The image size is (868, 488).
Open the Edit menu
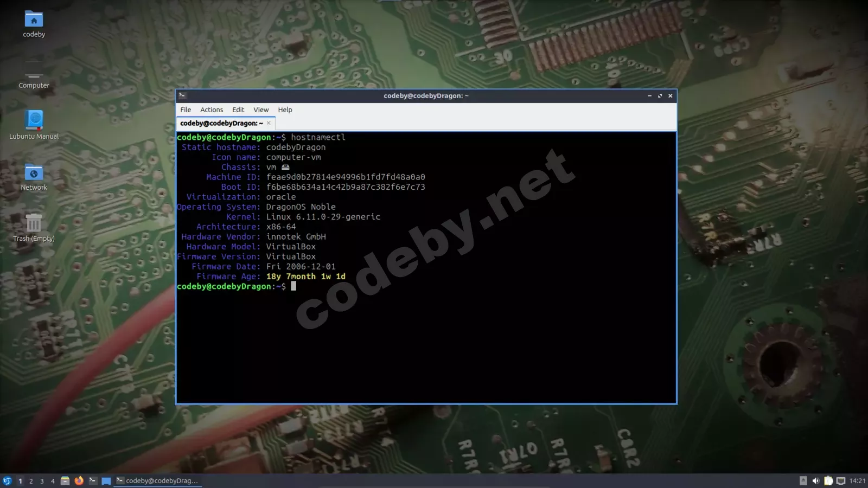(238, 110)
